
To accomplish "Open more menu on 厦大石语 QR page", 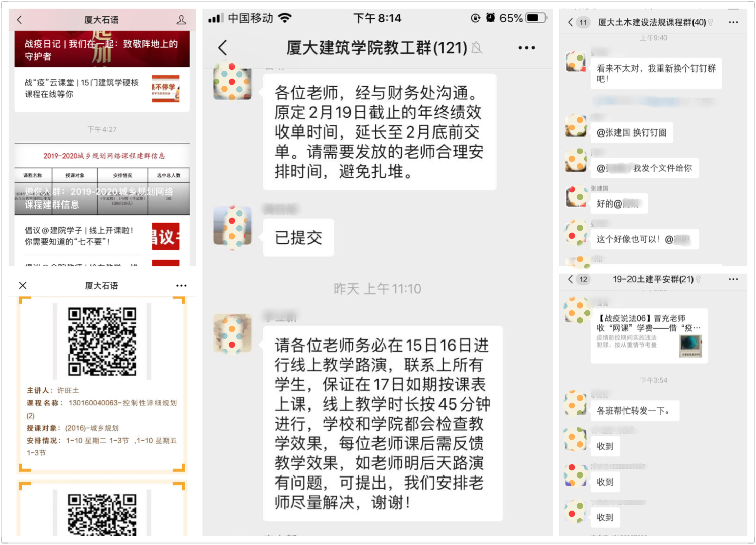I will click(181, 285).
